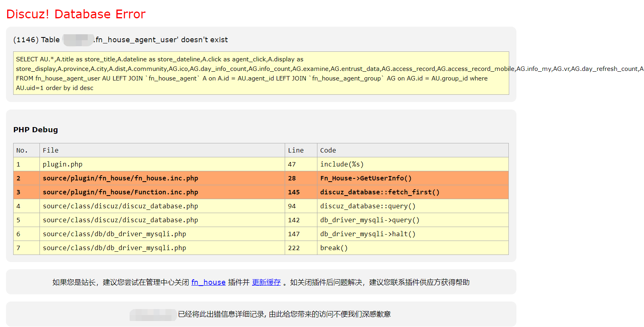Click the 'Line' column header

301,150
